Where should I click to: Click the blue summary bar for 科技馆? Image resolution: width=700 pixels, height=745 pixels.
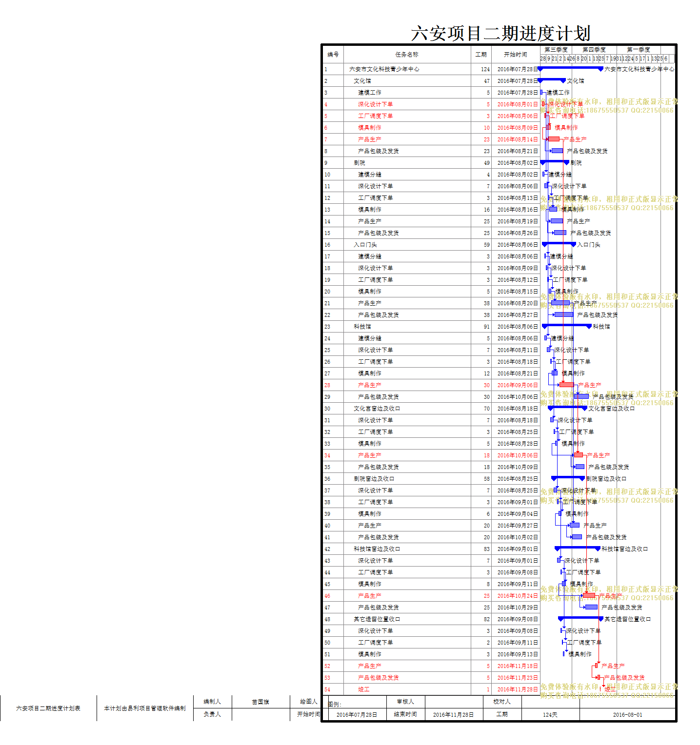pyautogui.click(x=567, y=326)
